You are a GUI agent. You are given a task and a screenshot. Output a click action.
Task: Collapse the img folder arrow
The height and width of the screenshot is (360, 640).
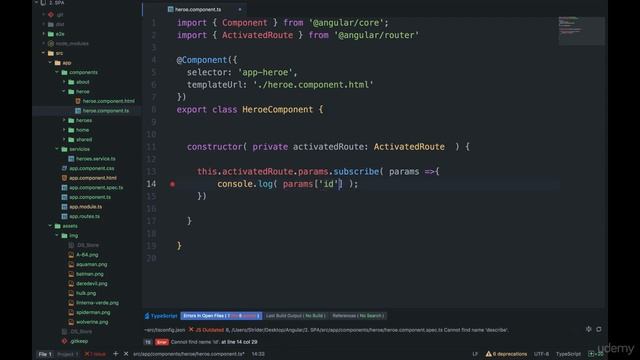[57, 236]
